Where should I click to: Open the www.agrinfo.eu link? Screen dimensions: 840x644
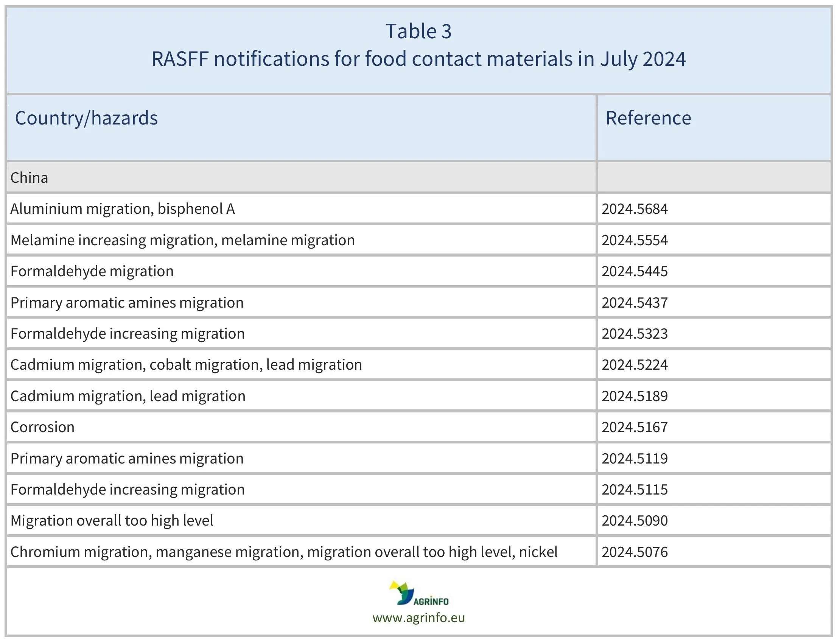pyautogui.click(x=418, y=618)
